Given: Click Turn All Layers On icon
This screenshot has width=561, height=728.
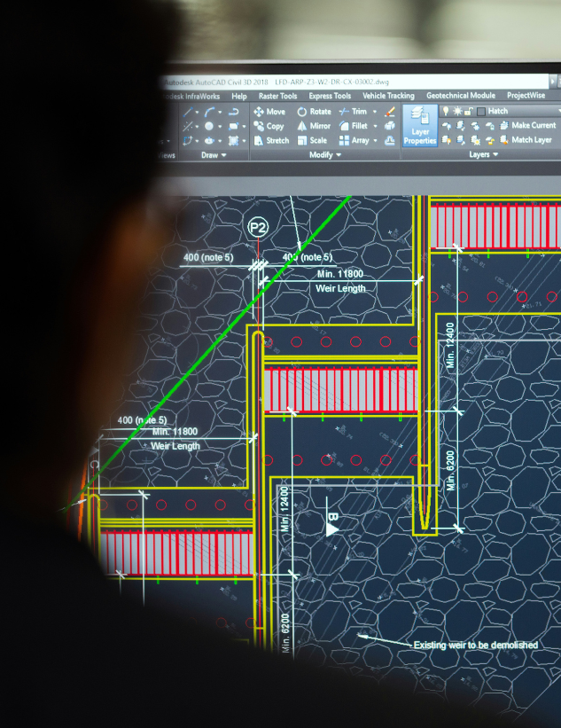Looking at the screenshot, I should pyautogui.click(x=447, y=140).
